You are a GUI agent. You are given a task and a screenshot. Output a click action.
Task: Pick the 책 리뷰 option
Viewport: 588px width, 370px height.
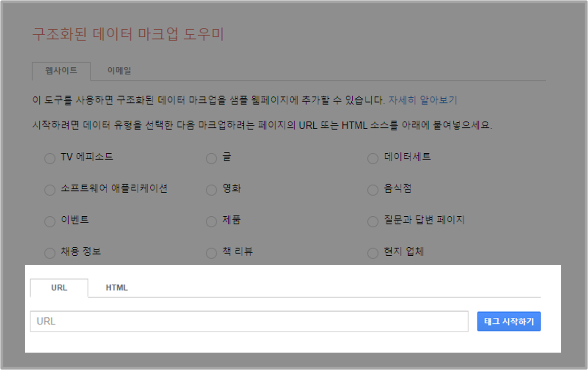[211, 252]
